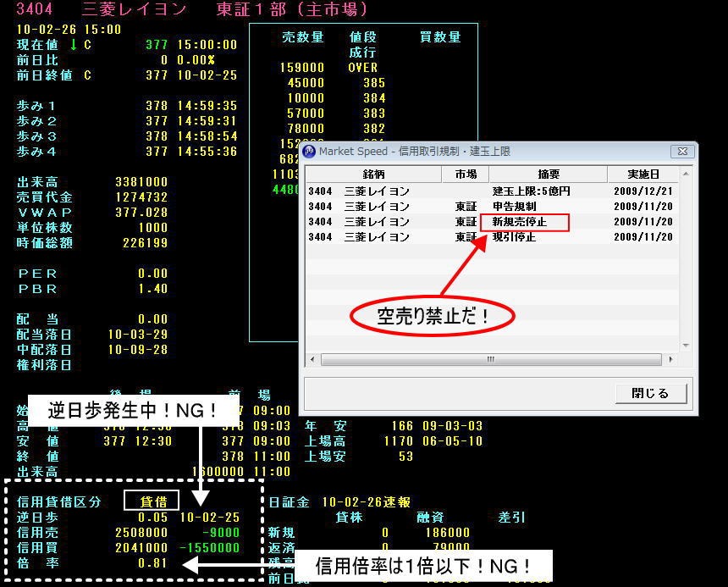Click the 歩み２ time 14:59:31
This screenshot has width=728, height=587.
[x=207, y=121]
